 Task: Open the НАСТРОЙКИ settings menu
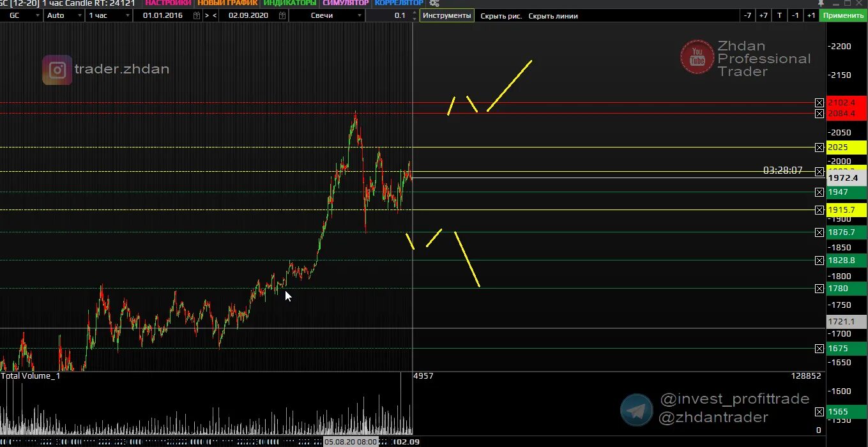(x=168, y=3)
